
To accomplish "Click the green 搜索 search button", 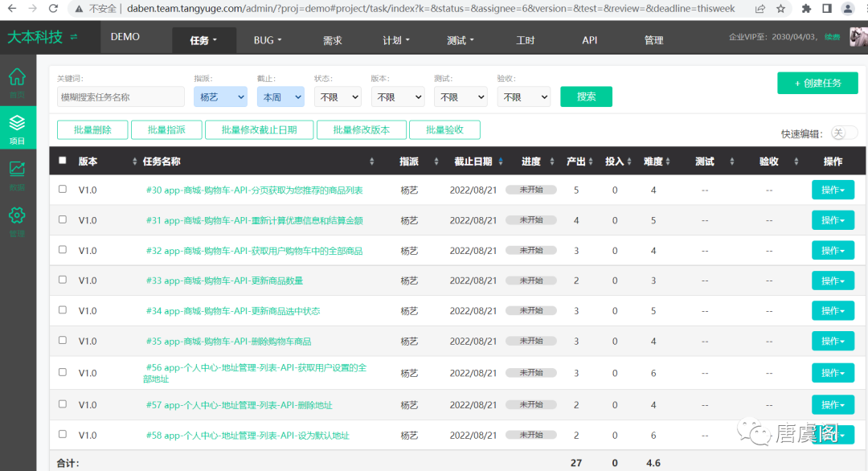I will tap(586, 96).
